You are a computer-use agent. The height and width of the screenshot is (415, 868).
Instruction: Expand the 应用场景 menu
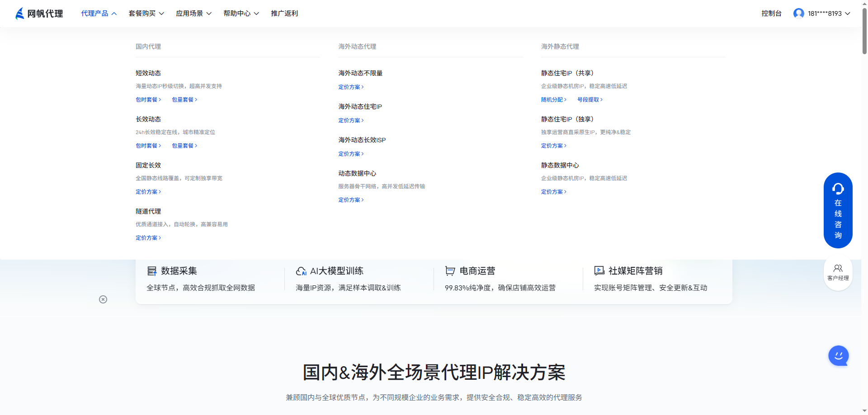click(x=194, y=14)
